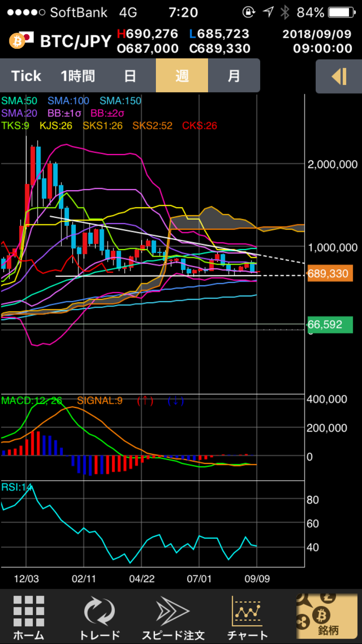Image resolution: width=362 pixels, height=644 pixels.
Task: Tap the orange 689,330 current price tag
Action: click(x=329, y=274)
